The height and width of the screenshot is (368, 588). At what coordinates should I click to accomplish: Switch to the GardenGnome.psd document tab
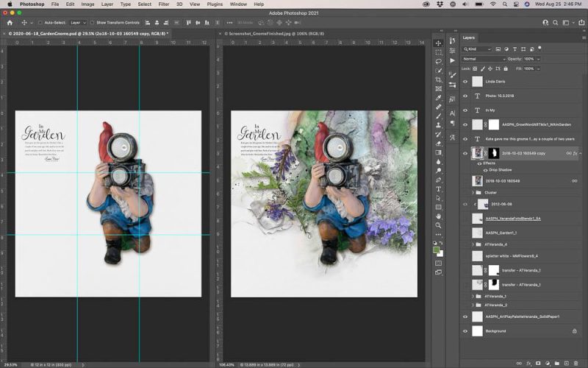(88, 34)
